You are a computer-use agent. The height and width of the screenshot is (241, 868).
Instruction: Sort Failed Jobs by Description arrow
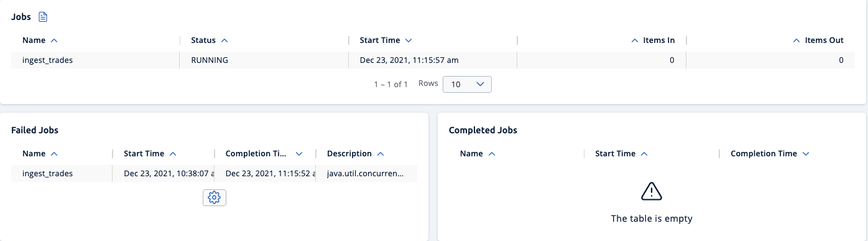click(x=381, y=154)
